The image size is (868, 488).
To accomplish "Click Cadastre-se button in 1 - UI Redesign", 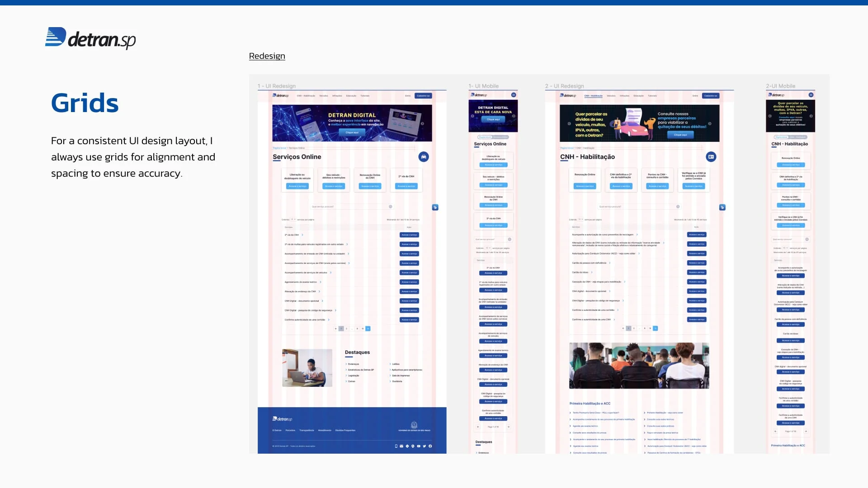I will tap(423, 96).
